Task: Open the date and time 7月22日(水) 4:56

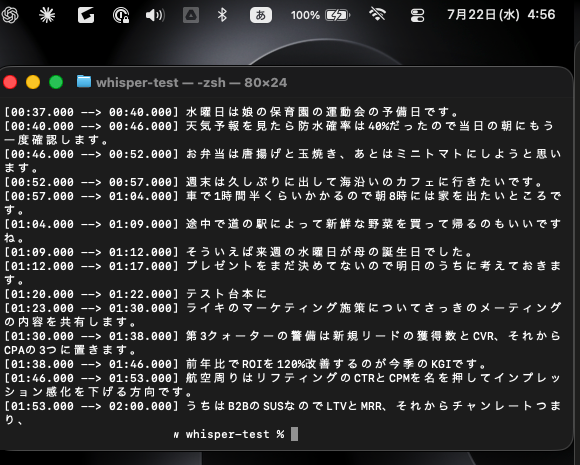Action: 501,15
